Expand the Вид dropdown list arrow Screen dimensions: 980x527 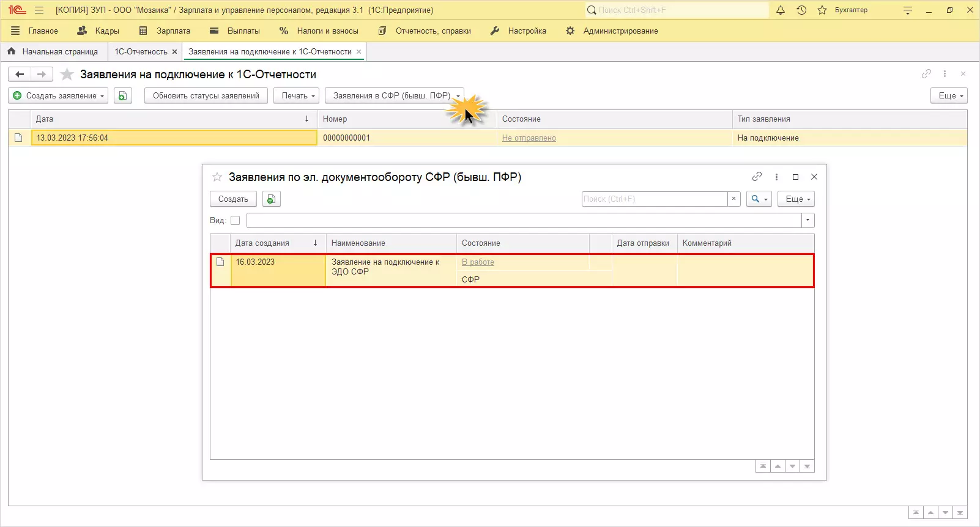pos(807,220)
